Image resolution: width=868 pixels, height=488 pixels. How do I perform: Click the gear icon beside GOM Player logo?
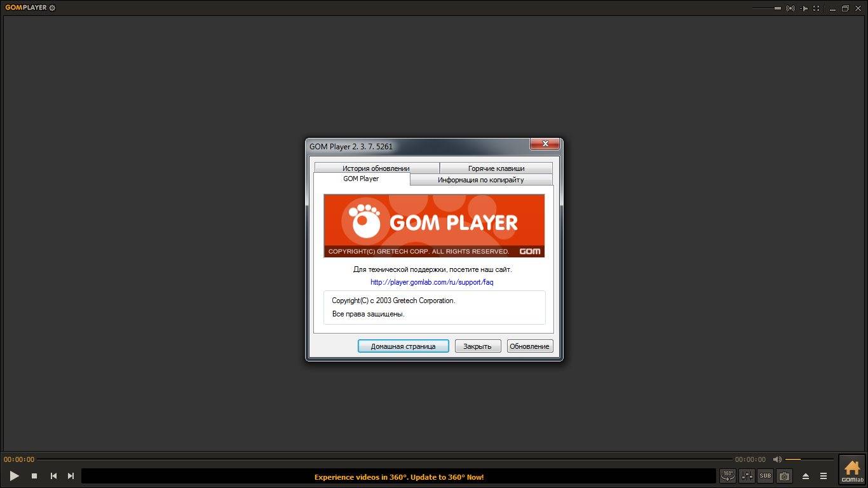pos(52,8)
